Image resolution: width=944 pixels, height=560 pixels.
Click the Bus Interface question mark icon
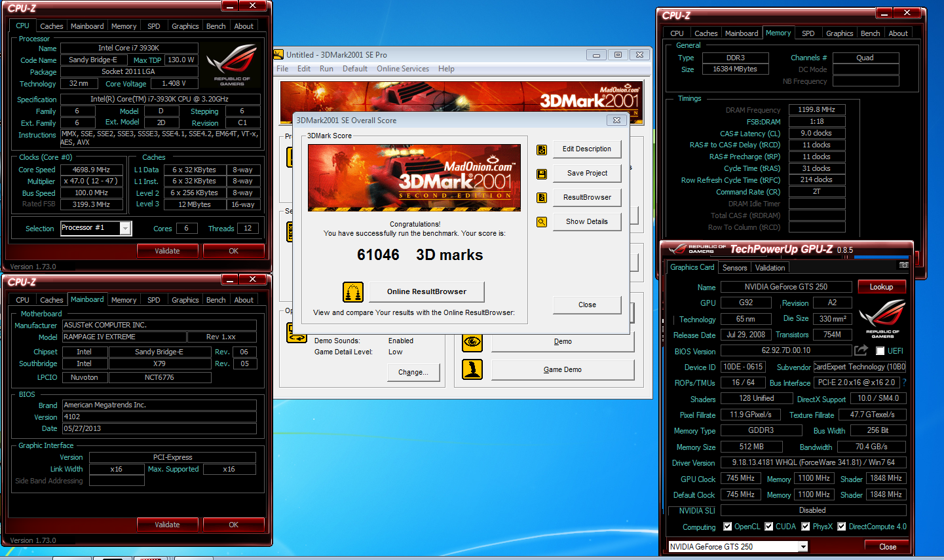tap(905, 383)
